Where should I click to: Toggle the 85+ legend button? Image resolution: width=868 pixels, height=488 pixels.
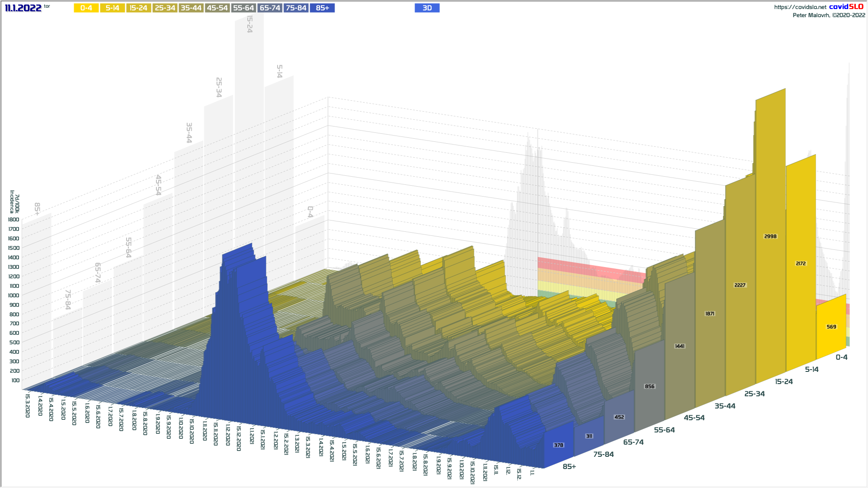(x=322, y=8)
